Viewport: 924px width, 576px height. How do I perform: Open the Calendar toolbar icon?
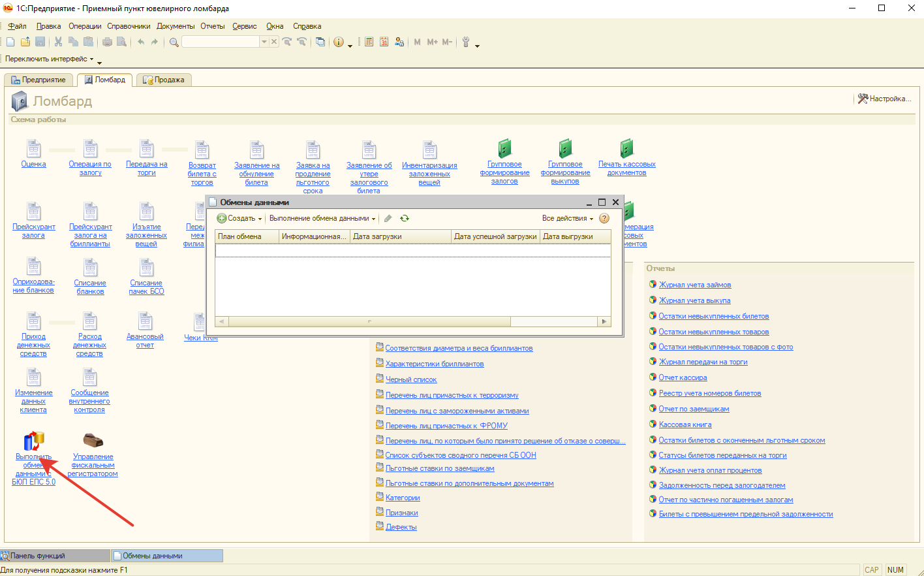pos(384,42)
